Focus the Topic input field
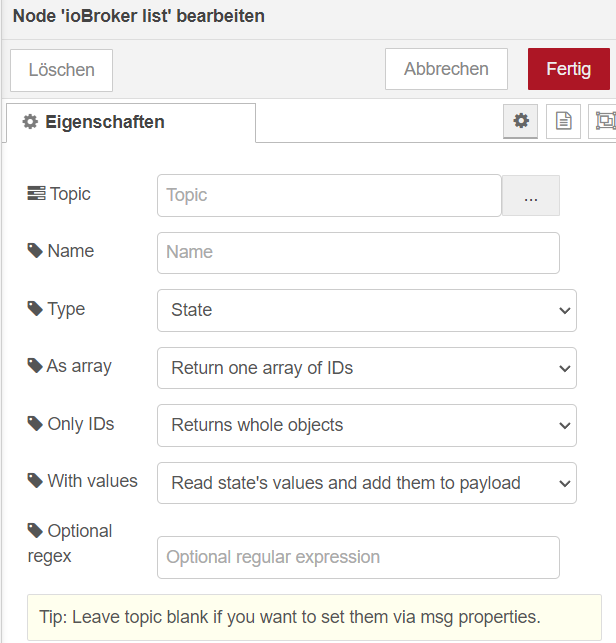The width and height of the screenshot is (616, 643). click(329, 196)
